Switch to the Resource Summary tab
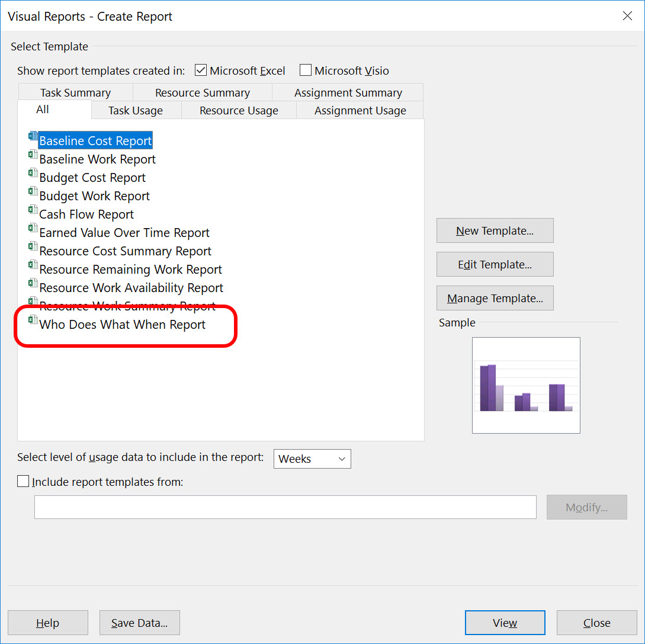 pos(203,92)
